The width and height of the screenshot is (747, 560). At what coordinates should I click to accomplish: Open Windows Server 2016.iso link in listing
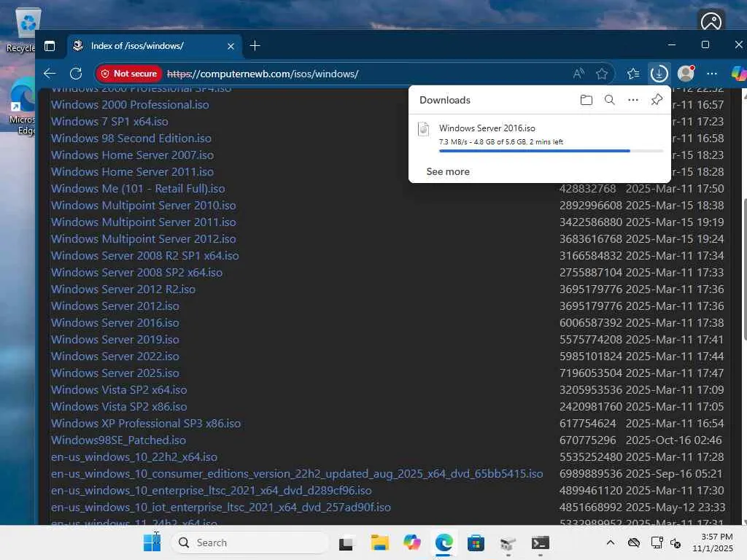point(115,322)
